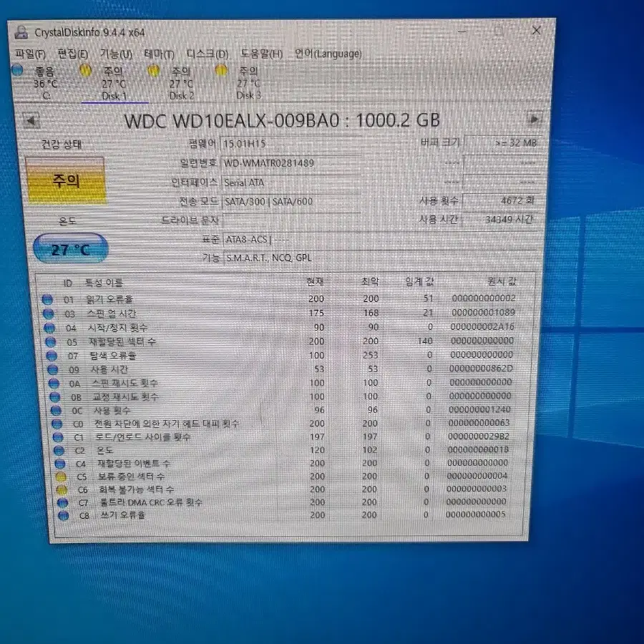Click the status icon for 04 시작/정지 횟수
The height and width of the screenshot is (644, 644).
coord(49,328)
